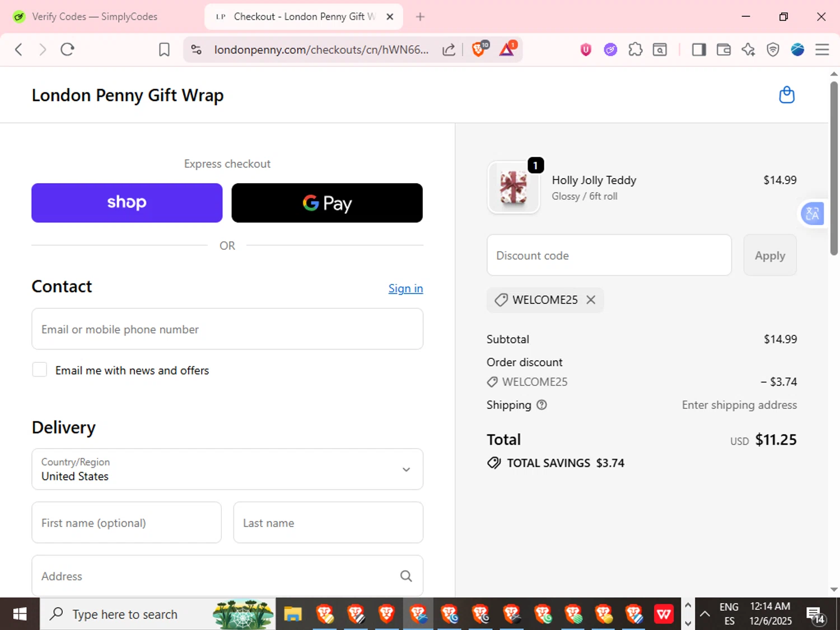Focus the First name (optional) field

point(127,522)
